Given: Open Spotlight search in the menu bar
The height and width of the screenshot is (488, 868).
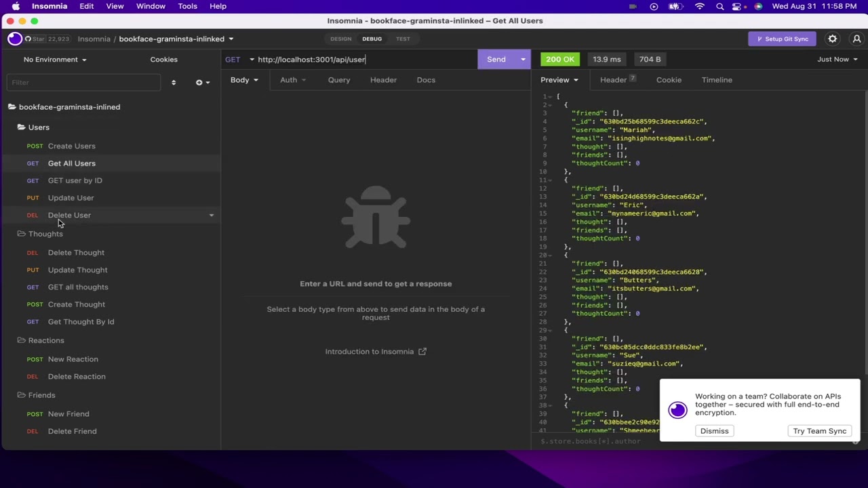Looking at the screenshot, I should [x=720, y=6].
